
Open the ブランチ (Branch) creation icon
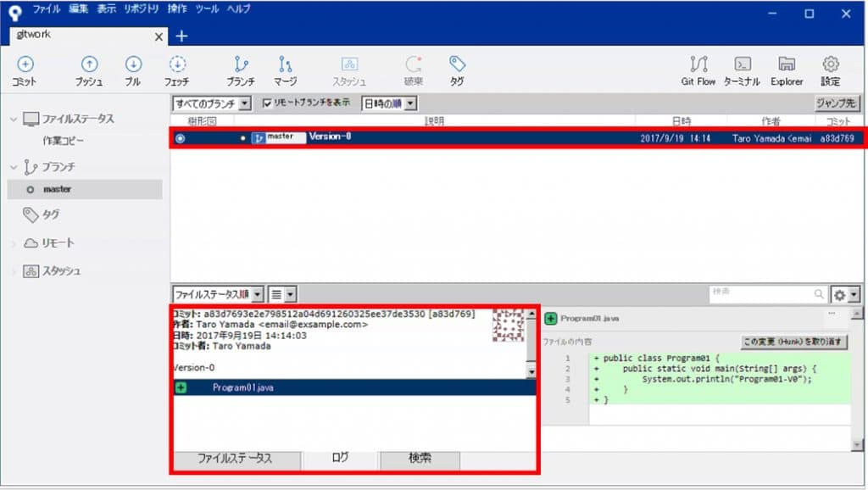click(241, 70)
